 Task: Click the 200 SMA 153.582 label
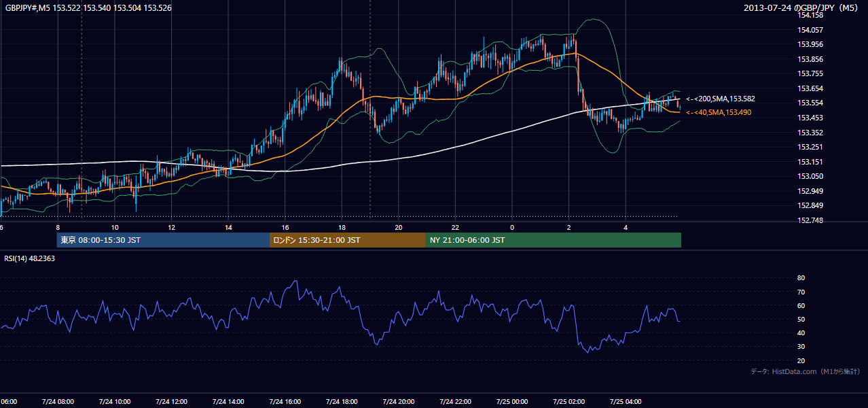coord(720,99)
